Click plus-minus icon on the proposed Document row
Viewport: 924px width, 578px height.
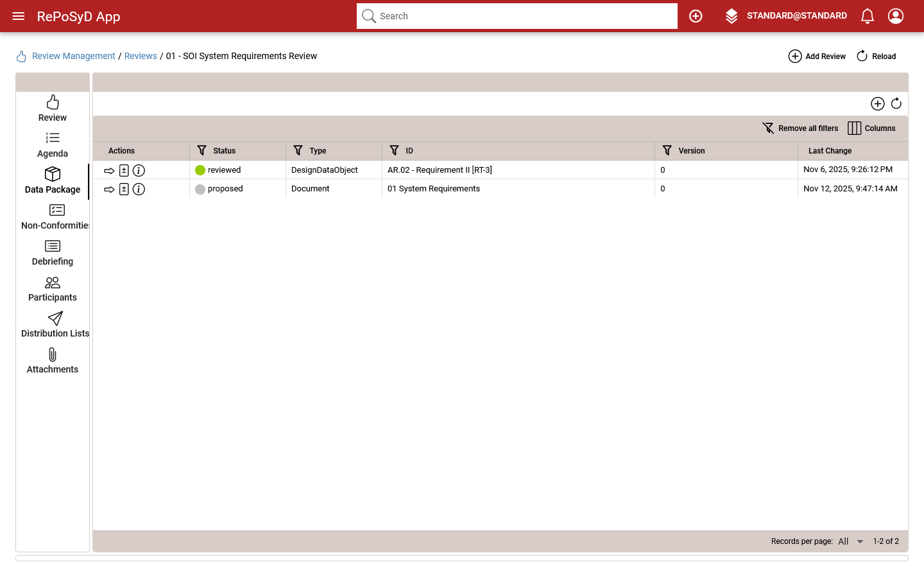[x=124, y=189]
